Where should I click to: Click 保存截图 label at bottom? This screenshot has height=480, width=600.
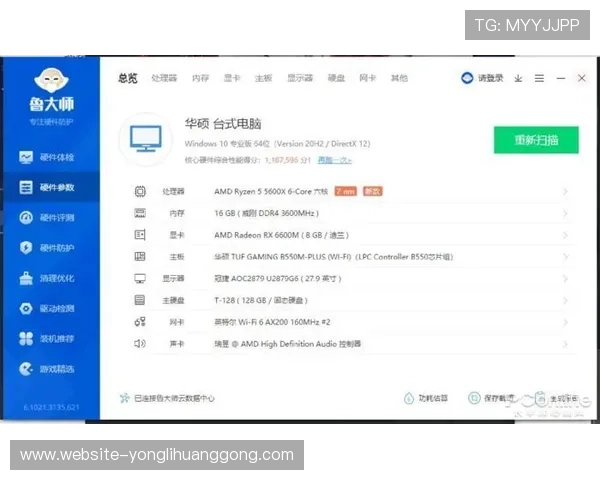tap(499, 398)
